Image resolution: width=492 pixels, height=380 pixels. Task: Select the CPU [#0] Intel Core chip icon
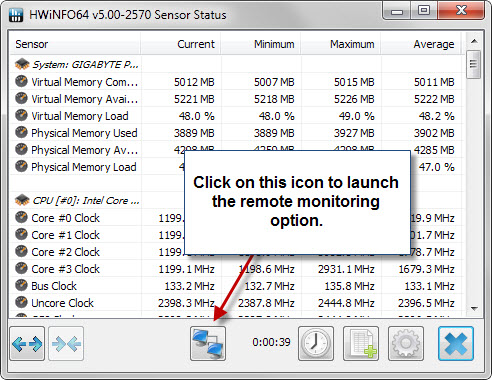(x=22, y=200)
